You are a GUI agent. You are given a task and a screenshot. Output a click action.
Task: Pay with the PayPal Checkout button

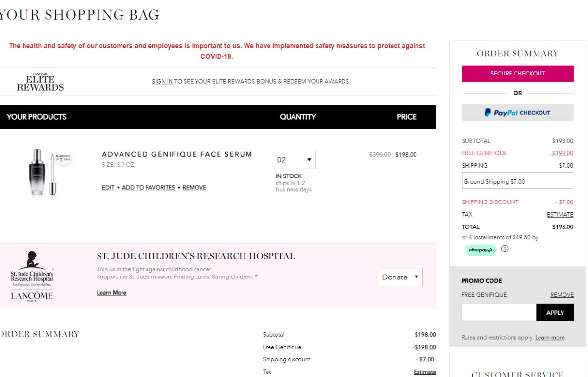(517, 112)
